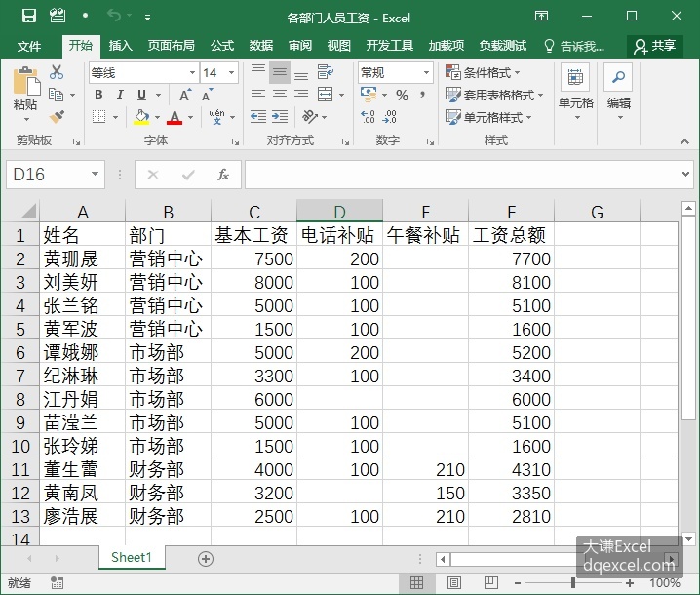
Task: Switch to the 数据 tab
Action: tap(261, 46)
